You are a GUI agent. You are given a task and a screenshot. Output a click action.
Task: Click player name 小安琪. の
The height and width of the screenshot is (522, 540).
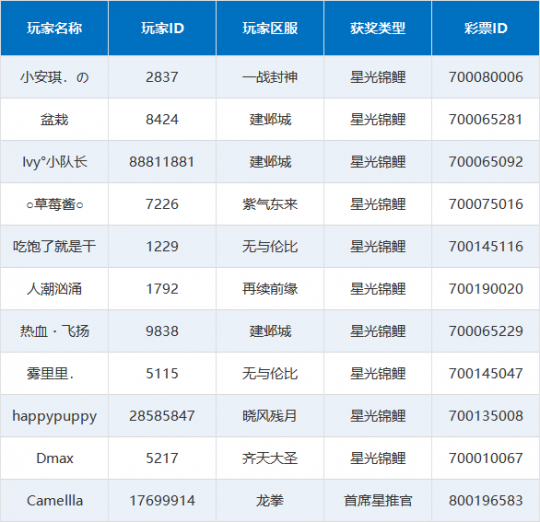point(54,77)
